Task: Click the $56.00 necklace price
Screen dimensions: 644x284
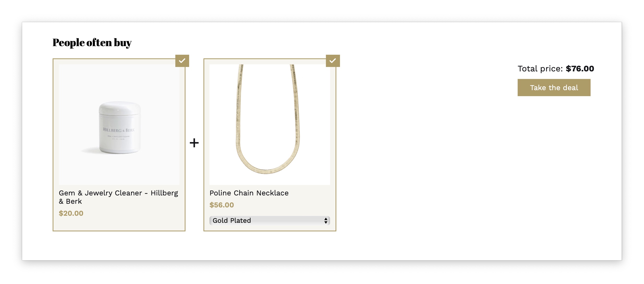Action: point(221,205)
